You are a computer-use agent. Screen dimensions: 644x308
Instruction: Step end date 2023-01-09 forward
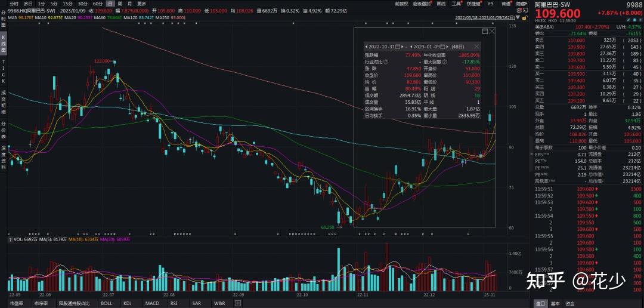447,47
